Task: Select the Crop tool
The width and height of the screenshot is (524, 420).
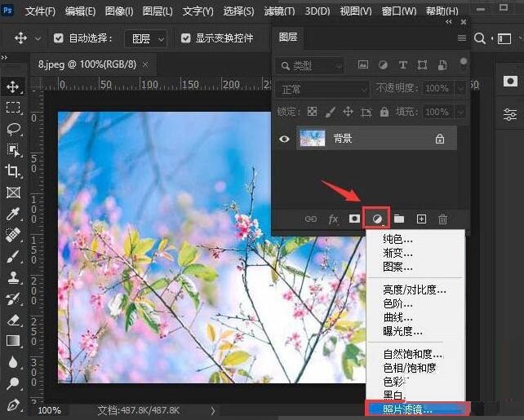Action: coord(13,171)
